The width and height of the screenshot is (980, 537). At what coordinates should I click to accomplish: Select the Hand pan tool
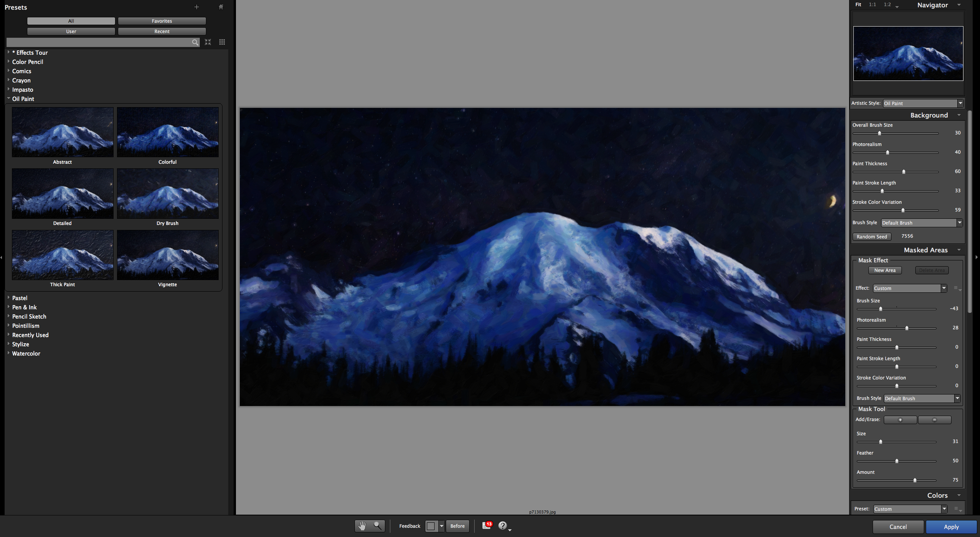coord(362,526)
